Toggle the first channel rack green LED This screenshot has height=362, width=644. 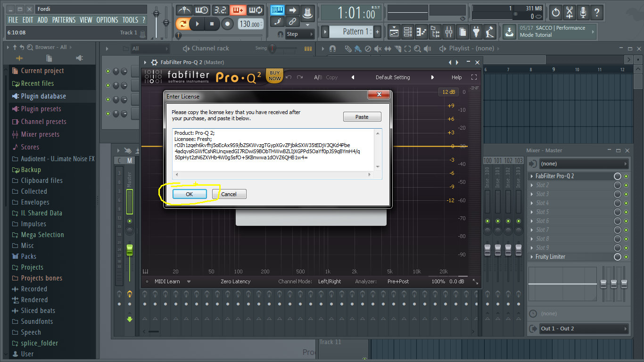coord(108,71)
